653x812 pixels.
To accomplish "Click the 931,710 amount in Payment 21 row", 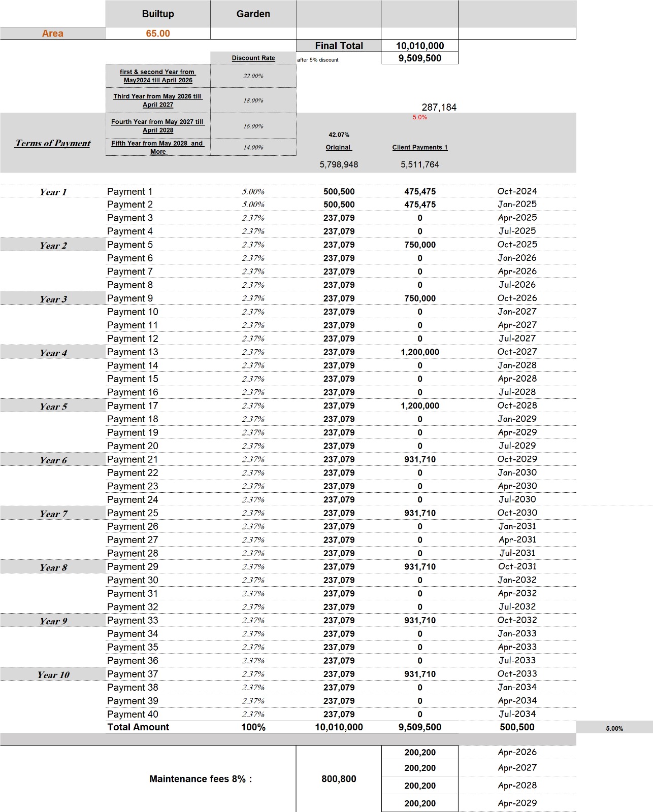I will tap(420, 459).
